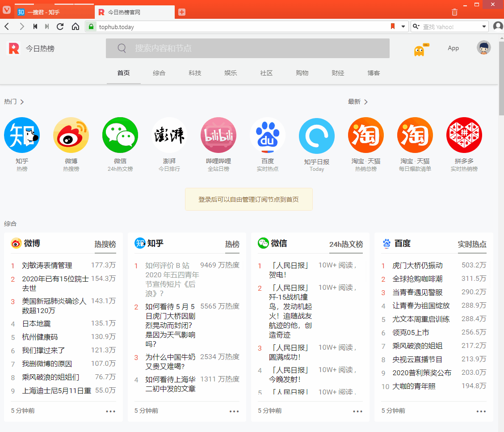Open Baidu item 2020普利策奖公布
This screenshot has height=432, width=504.
(422, 373)
